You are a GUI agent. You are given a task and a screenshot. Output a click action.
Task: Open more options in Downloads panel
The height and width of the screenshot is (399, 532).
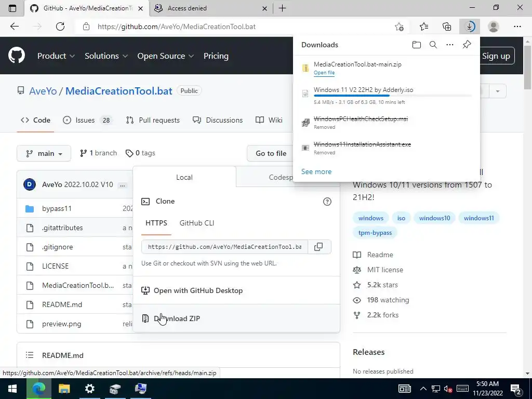pyautogui.click(x=450, y=45)
